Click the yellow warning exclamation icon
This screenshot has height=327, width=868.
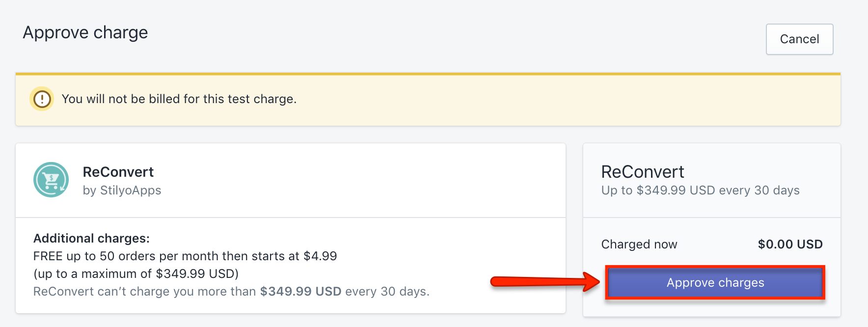pos(42,99)
